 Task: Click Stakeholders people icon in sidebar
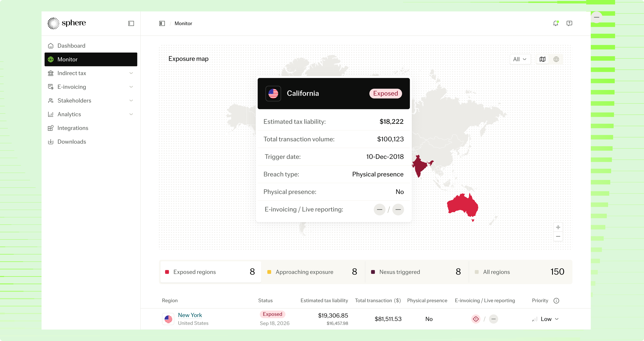[51, 101]
